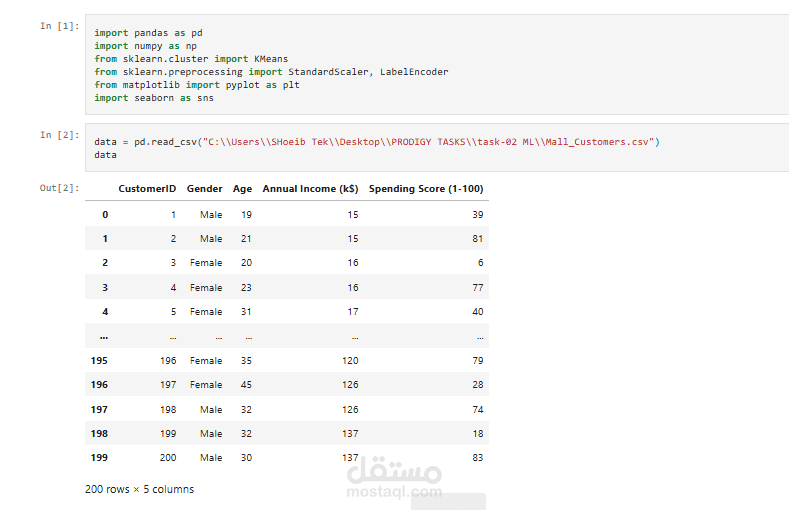Click the 'import pandas as pd' line
This screenshot has width=789, height=510.
click(148, 33)
